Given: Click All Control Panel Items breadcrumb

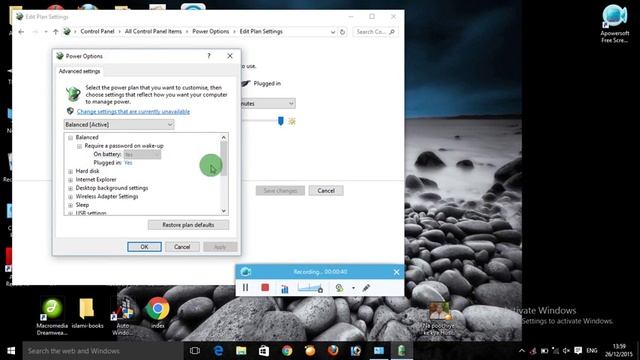Looking at the screenshot, I should (x=153, y=31).
